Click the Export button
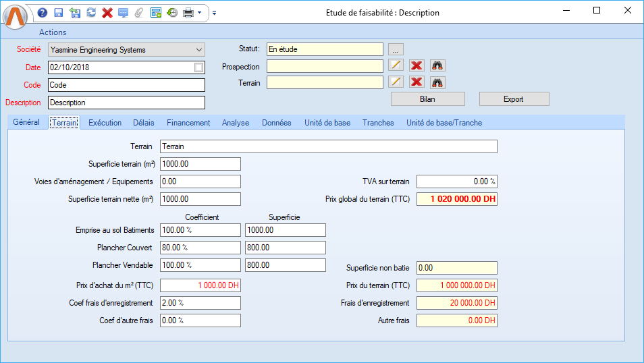The height and width of the screenshot is (363, 644). pyautogui.click(x=514, y=99)
